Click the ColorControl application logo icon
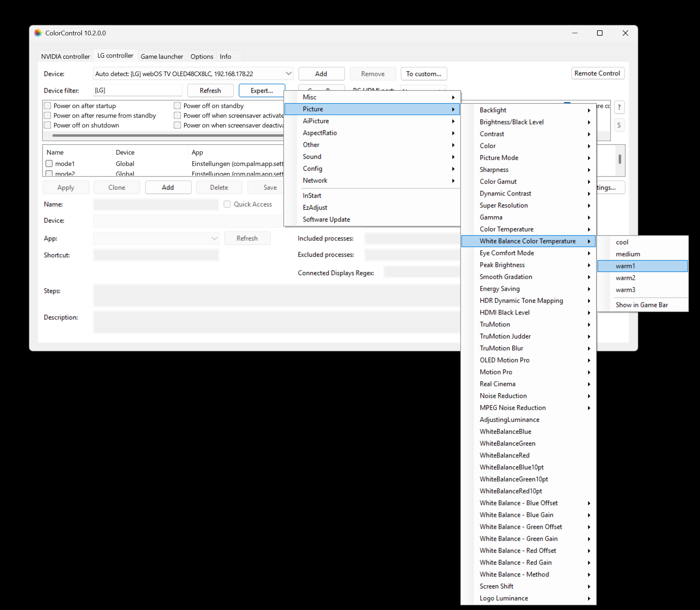700x610 pixels. pos(38,33)
